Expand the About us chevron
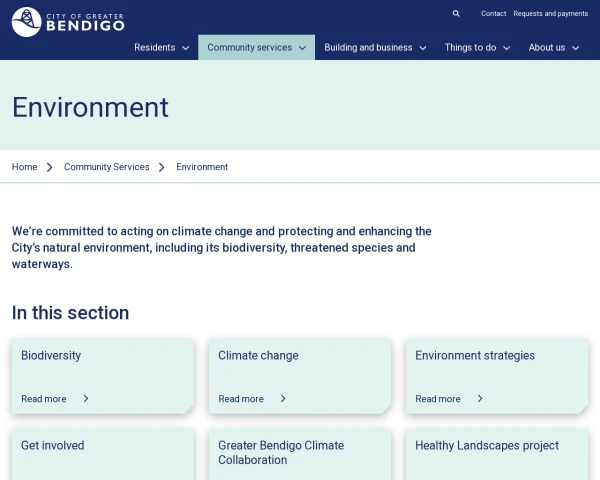 [576, 48]
